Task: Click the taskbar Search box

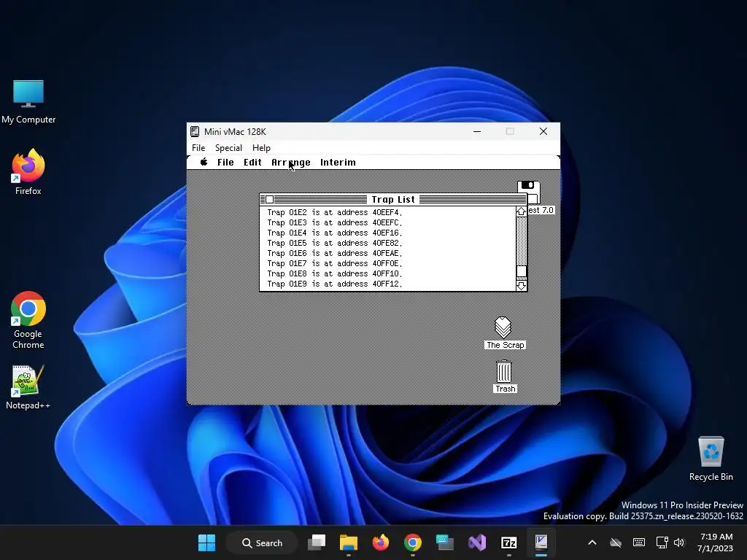Action: tap(262, 542)
